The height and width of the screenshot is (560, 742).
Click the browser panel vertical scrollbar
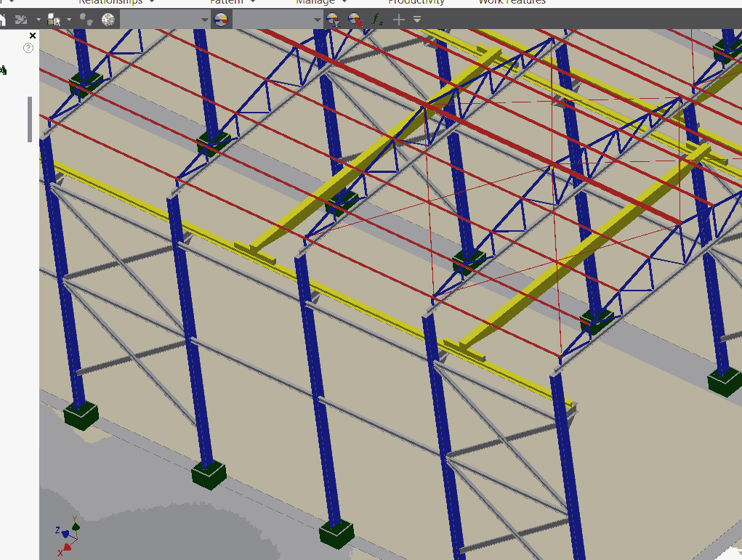point(30,119)
